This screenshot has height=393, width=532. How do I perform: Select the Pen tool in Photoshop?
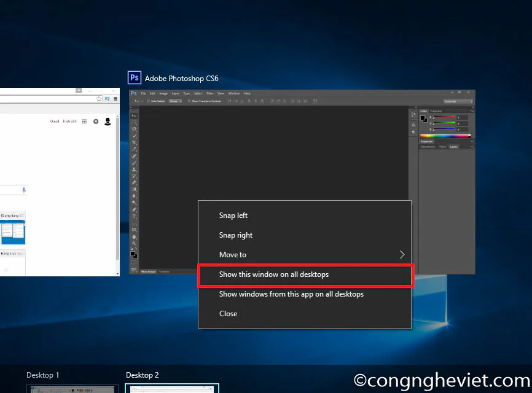(x=134, y=209)
